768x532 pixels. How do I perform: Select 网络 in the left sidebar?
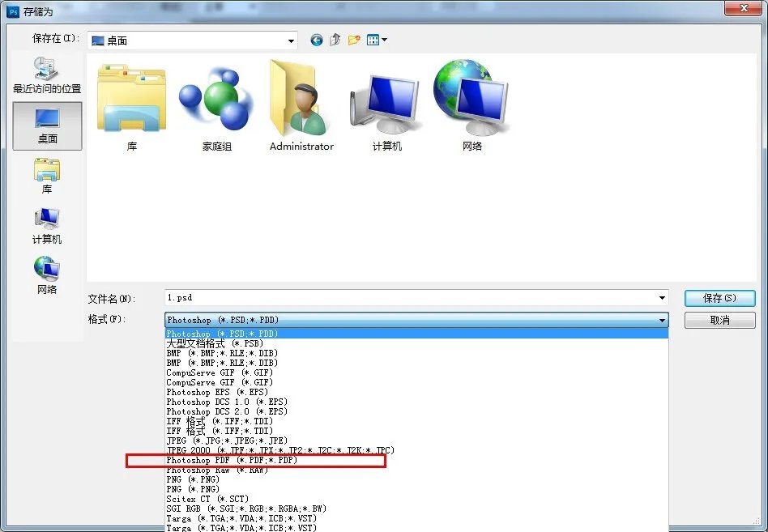47,275
